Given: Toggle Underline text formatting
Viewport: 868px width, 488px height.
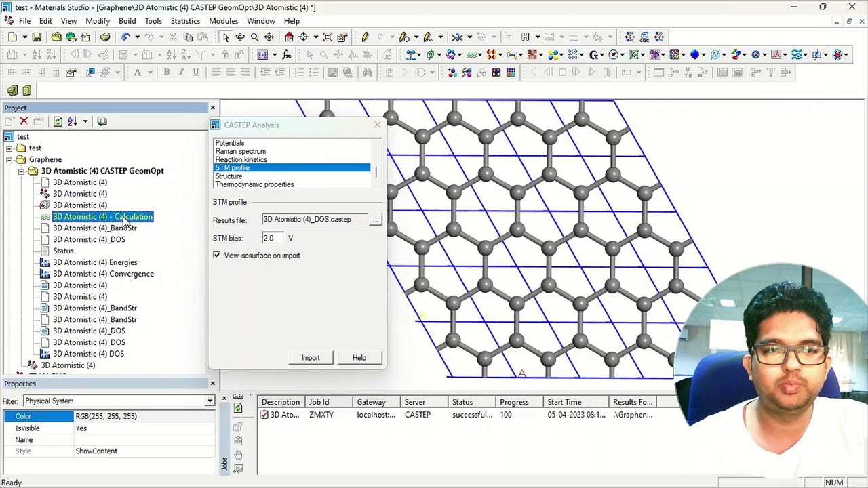Looking at the screenshot, I should point(196,73).
